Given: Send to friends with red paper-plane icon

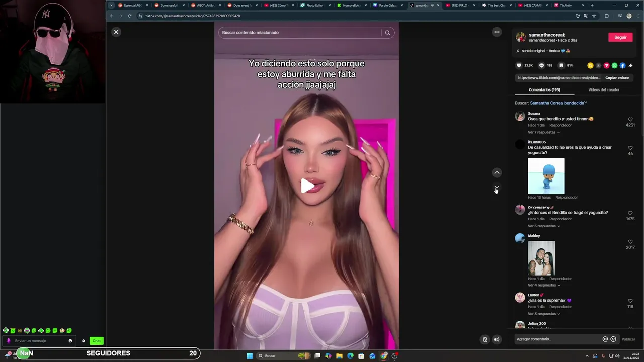Looking at the screenshot, I should [606, 65].
